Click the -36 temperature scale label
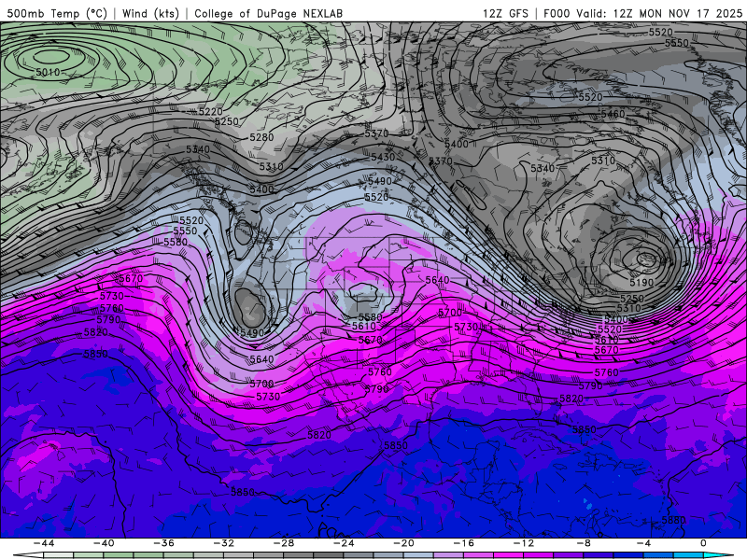Screen dimensions: 747x560 [x=164, y=543]
